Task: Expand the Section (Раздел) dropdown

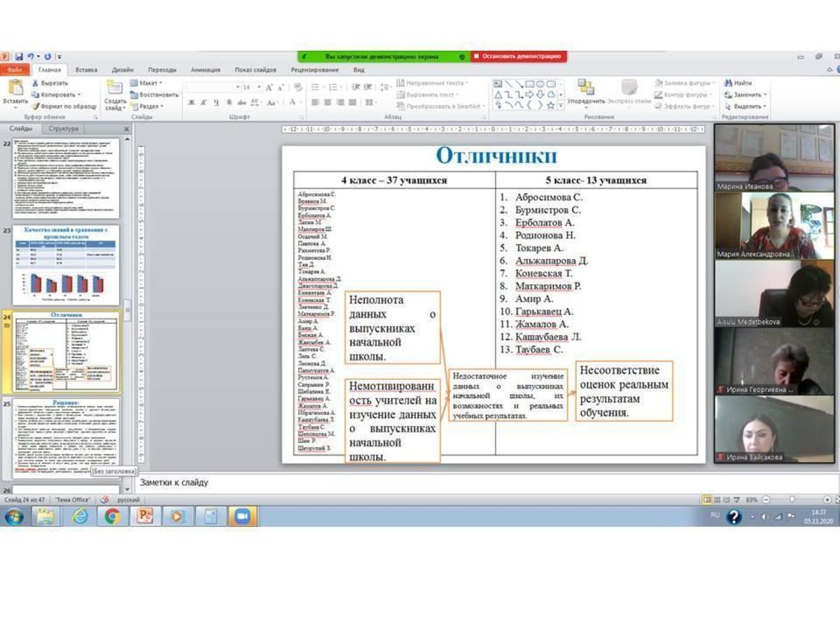Action: coord(149,106)
